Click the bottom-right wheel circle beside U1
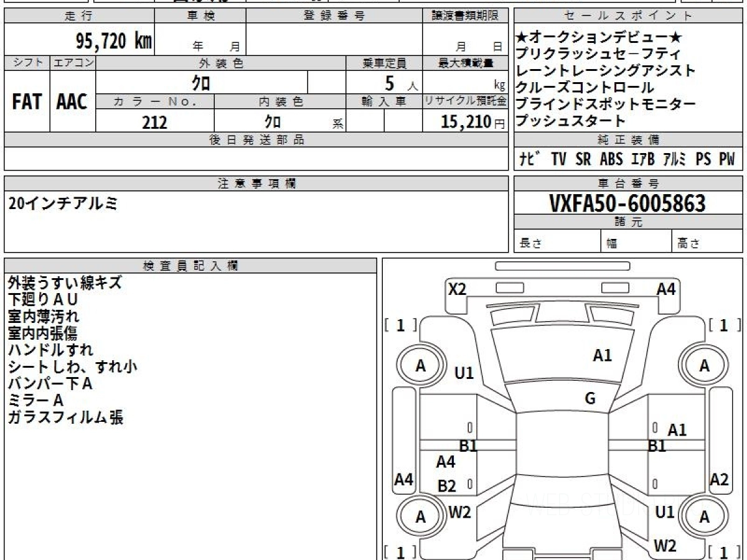Viewport: 747px width, 560px height. click(703, 516)
